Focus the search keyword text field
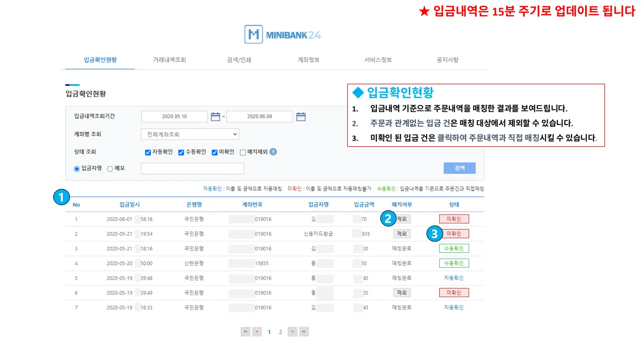The image size is (644, 359). coord(193,169)
